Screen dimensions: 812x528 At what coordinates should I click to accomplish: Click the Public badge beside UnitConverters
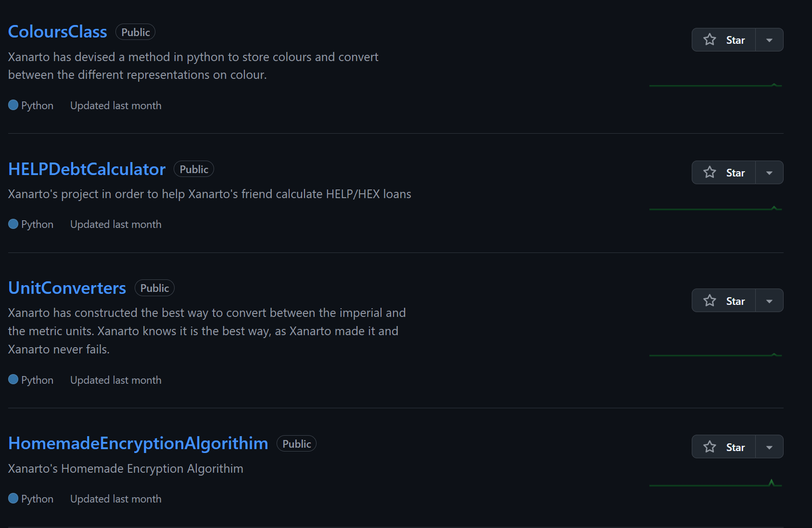click(x=154, y=288)
